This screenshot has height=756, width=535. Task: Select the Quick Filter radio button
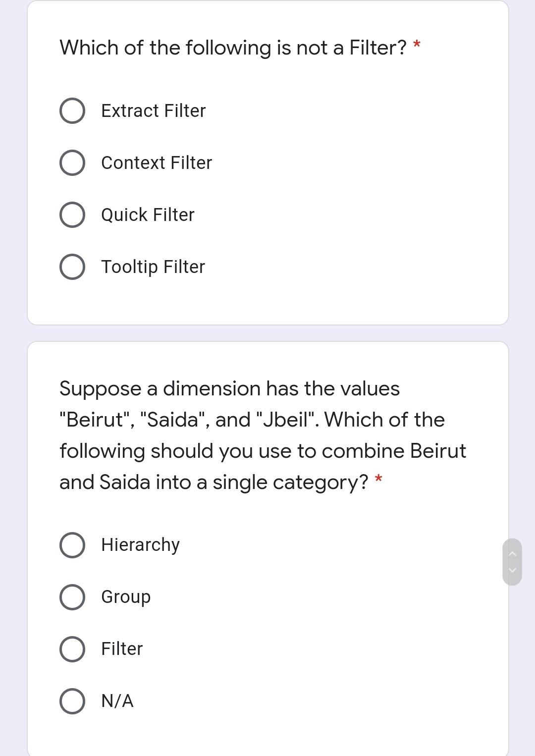[x=72, y=214]
